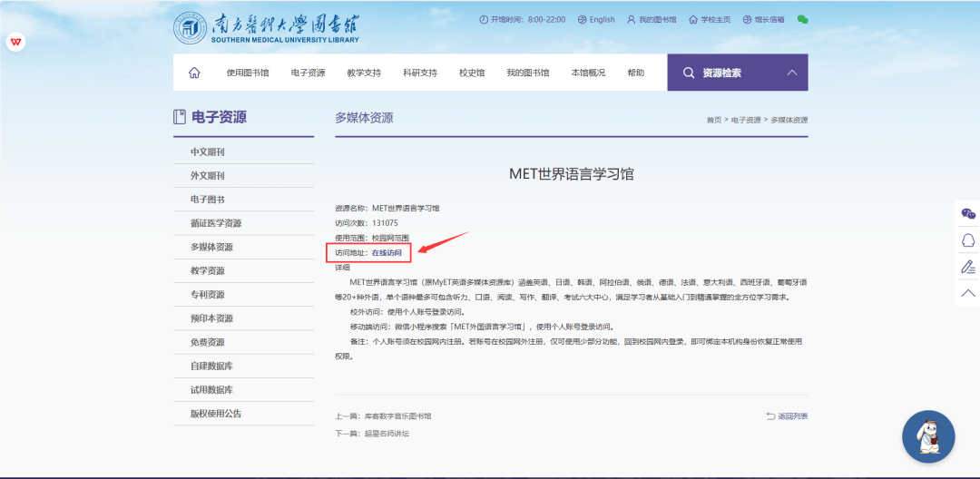
Task: Switch the site language to English
Action: point(596,19)
